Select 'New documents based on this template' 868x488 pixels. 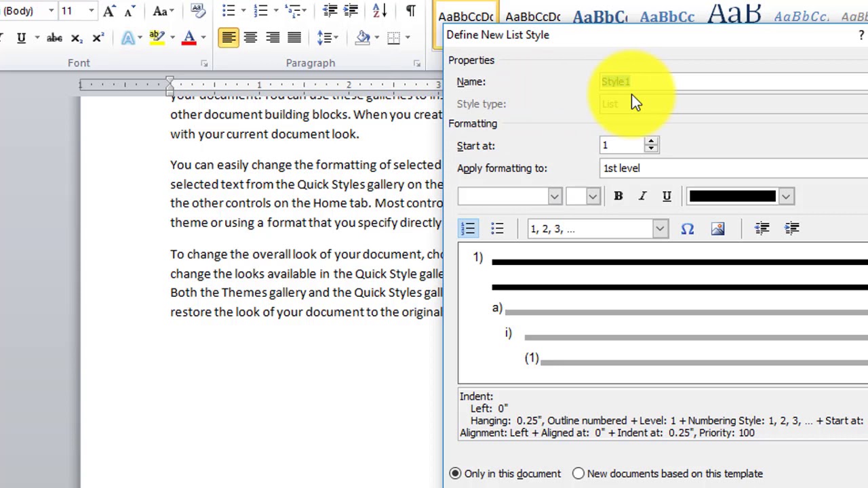tap(668, 474)
